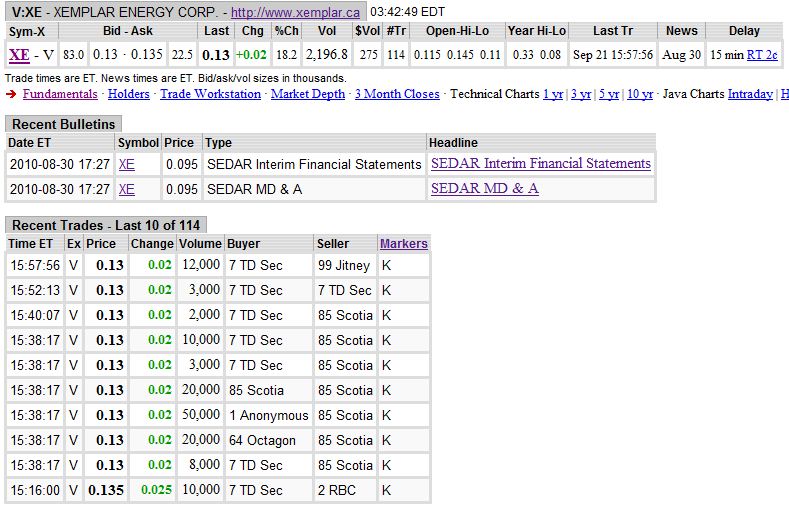Select the 1 Anonymous buyer cell
This screenshot has width=789, height=511.
269,415
